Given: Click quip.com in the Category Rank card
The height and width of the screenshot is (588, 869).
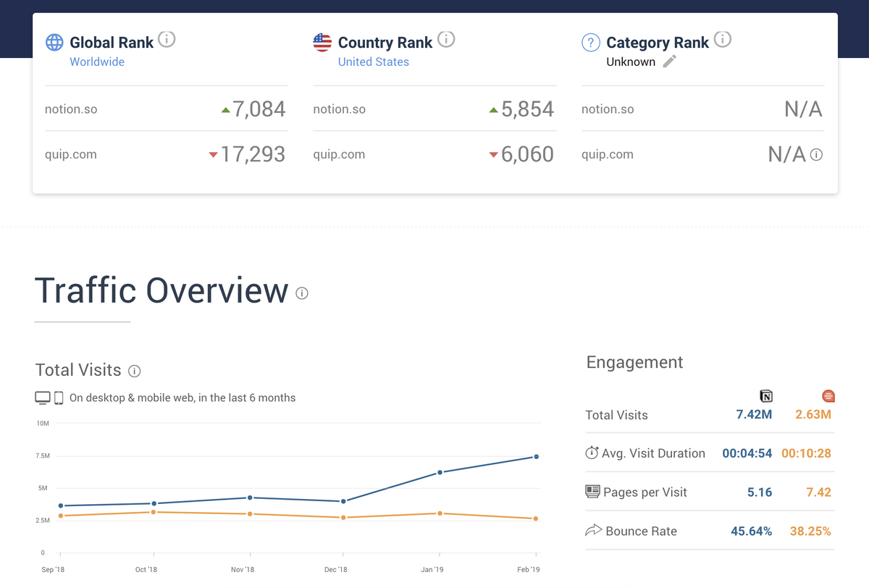Looking at the screenshot, I should coord(607,154).
